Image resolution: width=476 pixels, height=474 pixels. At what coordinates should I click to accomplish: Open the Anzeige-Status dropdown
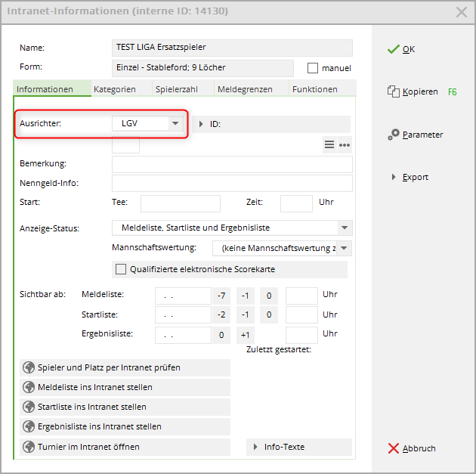(x=345, y=228)
